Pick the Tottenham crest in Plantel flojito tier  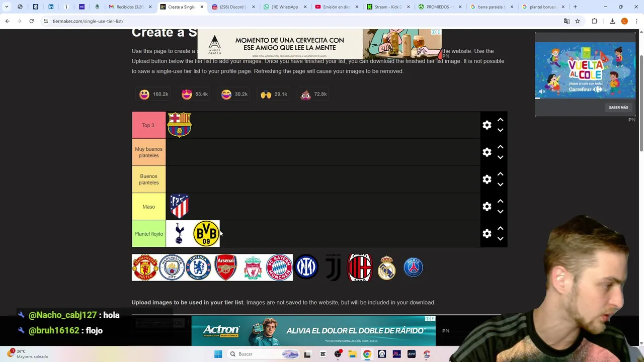[179, 234]
